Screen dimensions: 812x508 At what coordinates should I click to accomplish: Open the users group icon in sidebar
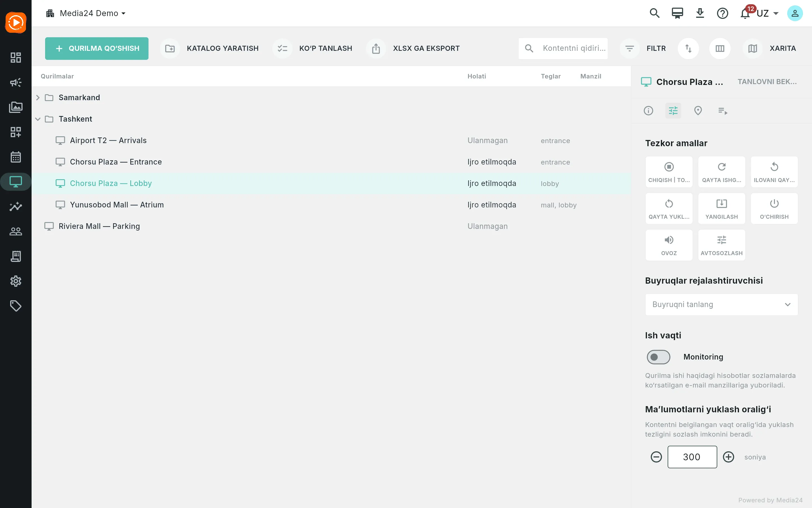16,231
